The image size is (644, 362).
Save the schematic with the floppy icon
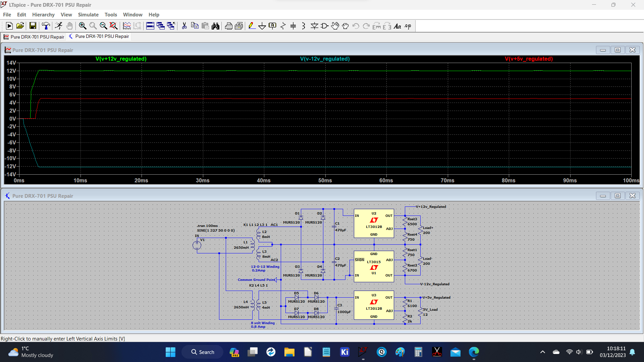(x=33, y=26)
